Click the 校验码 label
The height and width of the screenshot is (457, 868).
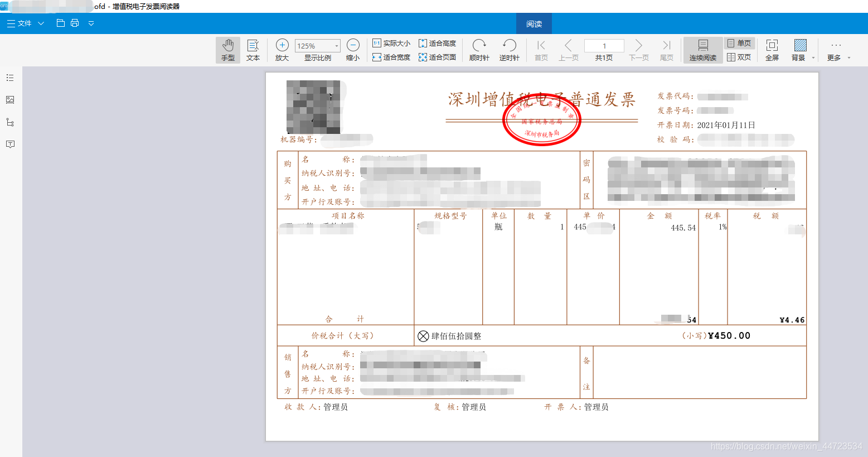point(675,139)
